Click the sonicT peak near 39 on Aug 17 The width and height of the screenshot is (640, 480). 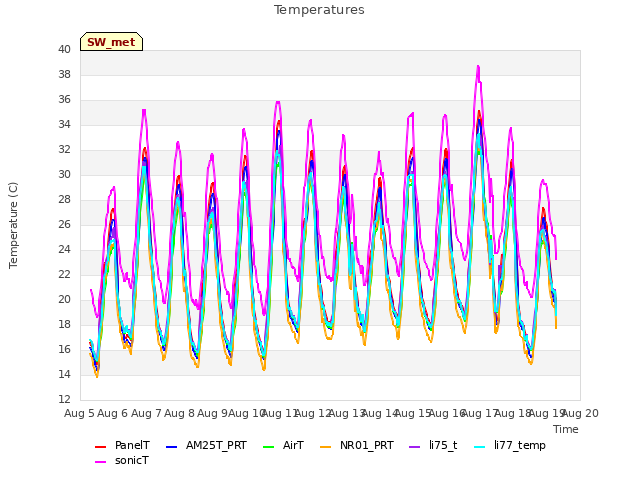(x=478, y=67)
